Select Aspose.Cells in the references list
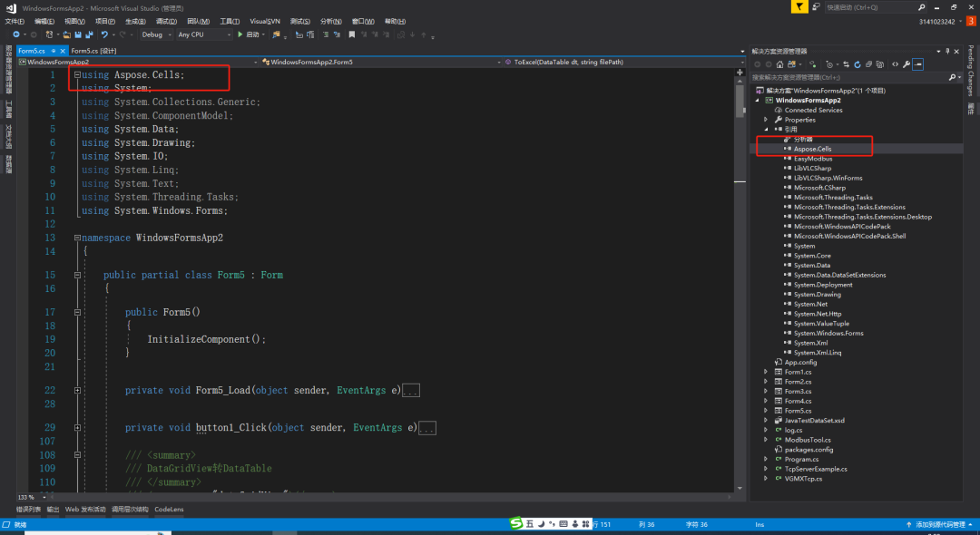 pyautogui.click(x=812, y=149)
